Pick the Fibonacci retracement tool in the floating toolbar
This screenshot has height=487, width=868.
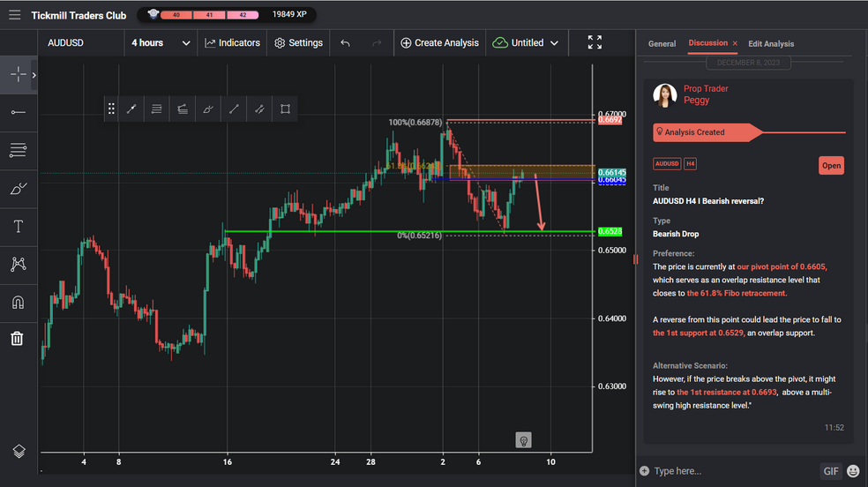[x=157, y=109]
